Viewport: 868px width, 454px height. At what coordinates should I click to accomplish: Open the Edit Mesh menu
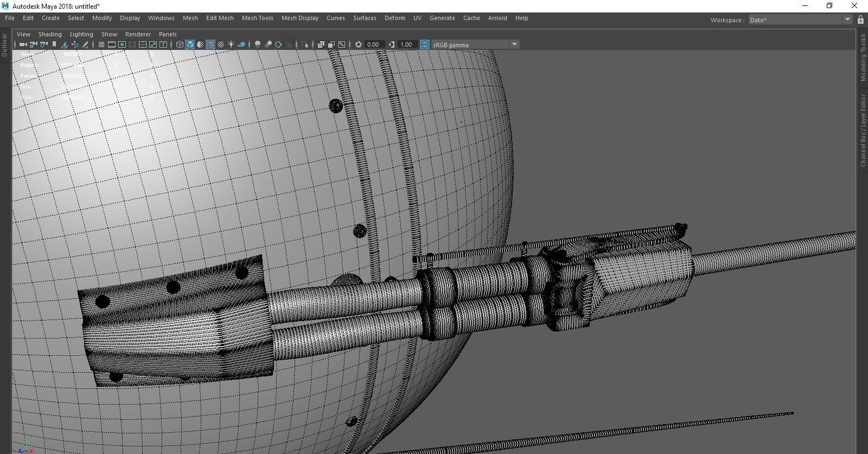pos(220,18)
